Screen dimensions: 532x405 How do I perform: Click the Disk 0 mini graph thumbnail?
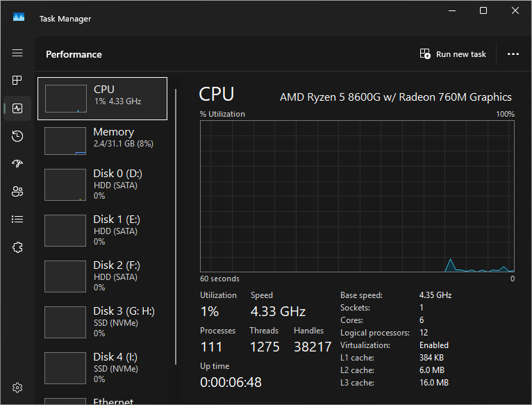[65, 185]
